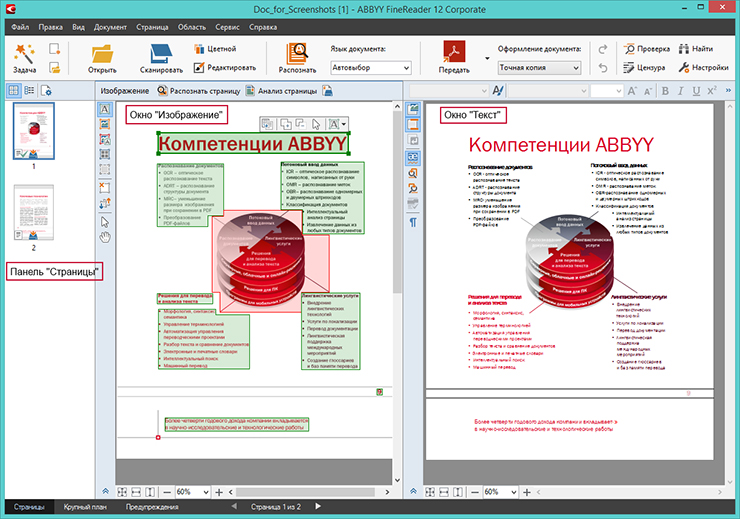Click the save page image icon after Анализ страницы

[x=328, y=91]
